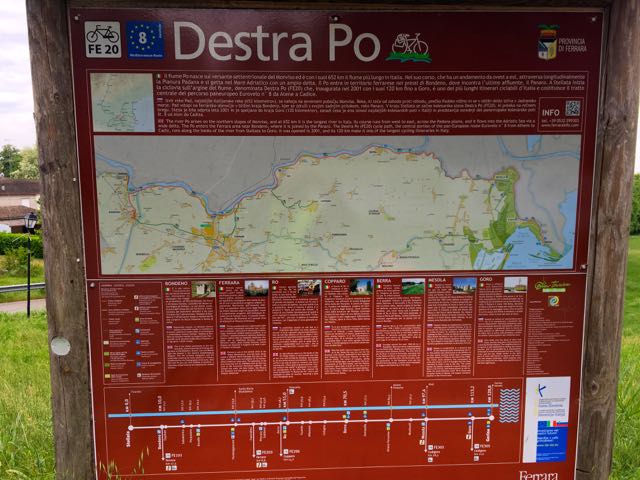Click the Berra town photo thumbnail

pyautogui.click(x=413, y=286)
